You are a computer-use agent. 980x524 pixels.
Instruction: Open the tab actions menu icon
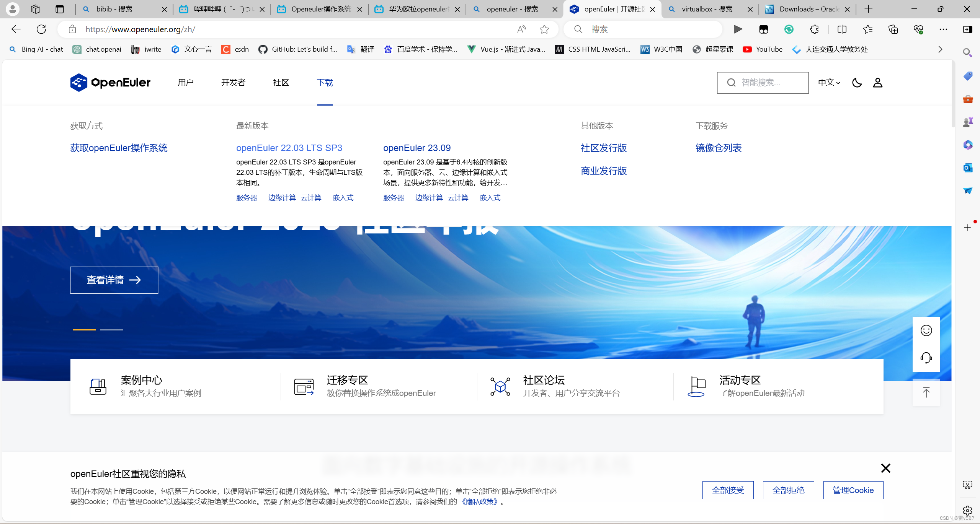click(x=60, y=9)
